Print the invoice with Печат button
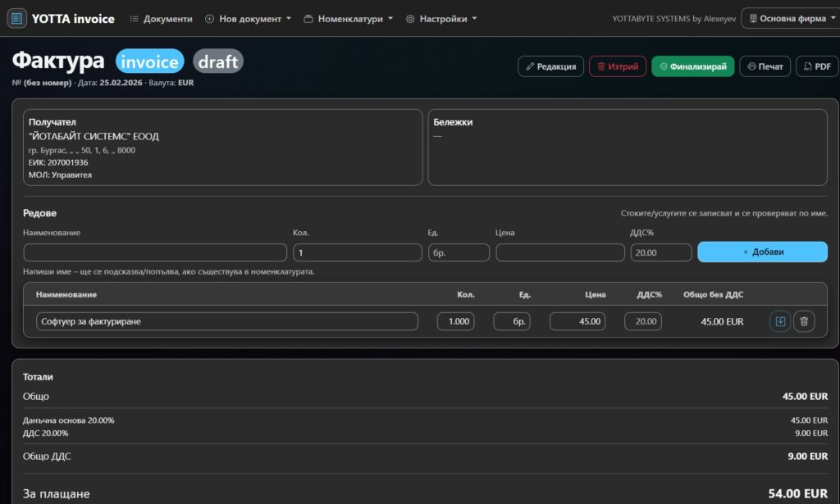840x504 pixels. (x=765, y=66)
